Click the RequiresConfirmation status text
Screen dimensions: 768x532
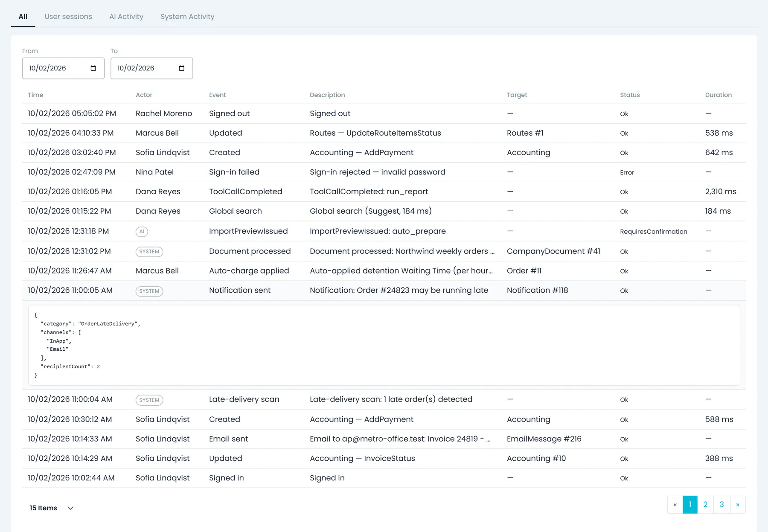click(653, 232)
